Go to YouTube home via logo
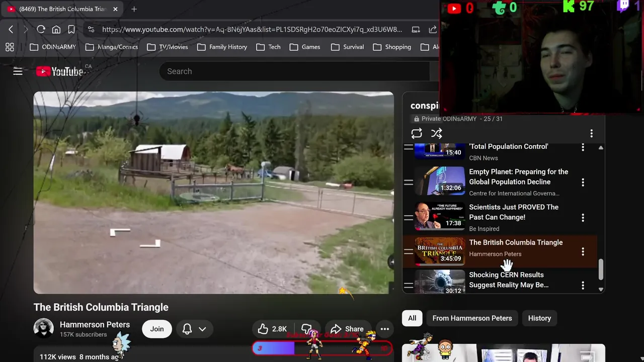The height and width of the screenshot is (362, 644). coord(59,71)
